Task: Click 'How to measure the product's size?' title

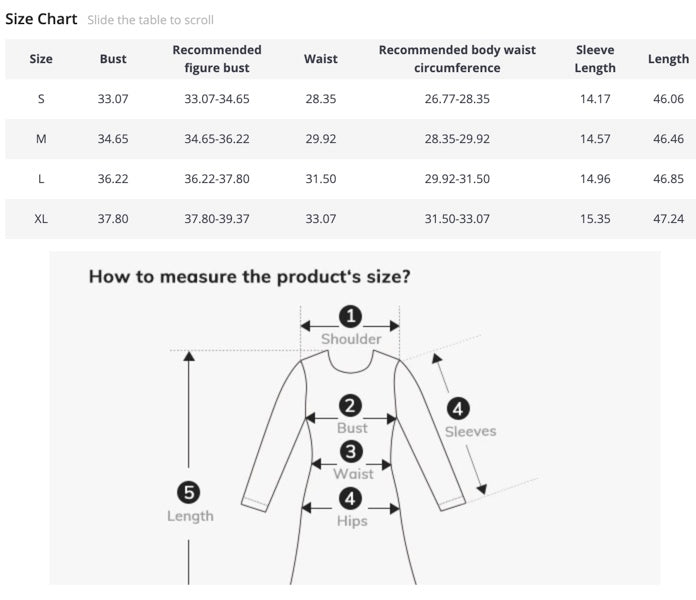Action: (249, 277)
